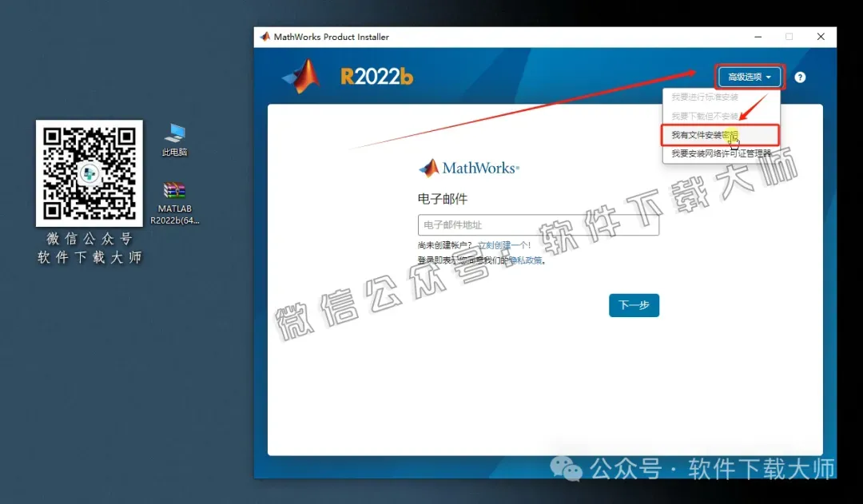Viewport: 863px width, 504px height.
Task: Click the 电子邮件 label text
Action: 443,199
